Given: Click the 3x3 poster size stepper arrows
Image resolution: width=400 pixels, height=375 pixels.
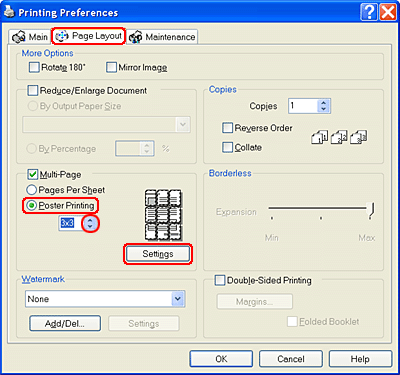Looking at the screenshot, I should [x=90, y=223].
